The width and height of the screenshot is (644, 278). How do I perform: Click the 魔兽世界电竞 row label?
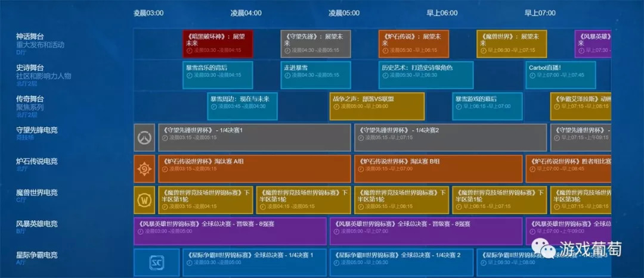tap(37, 192)
